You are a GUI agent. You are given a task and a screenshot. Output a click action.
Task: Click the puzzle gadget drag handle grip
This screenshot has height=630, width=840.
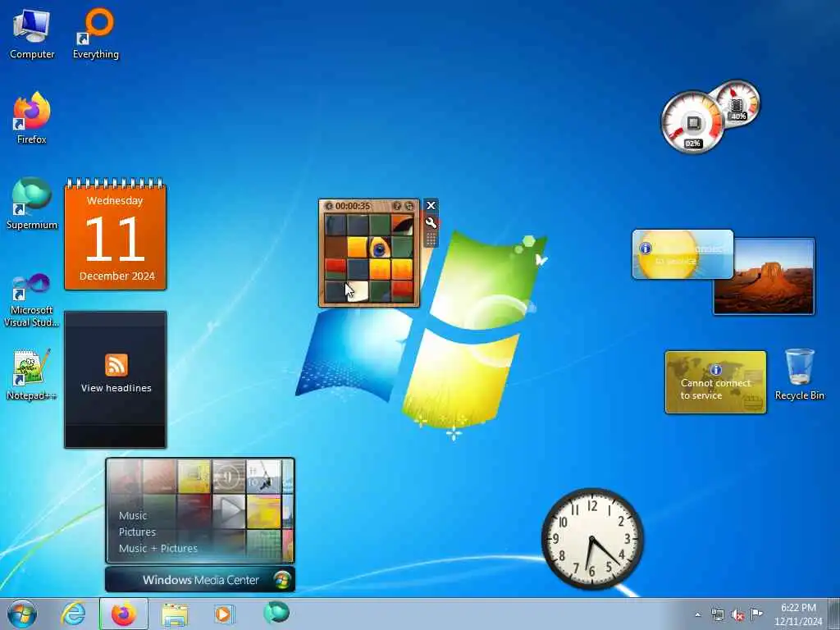(x=431, y=239)
